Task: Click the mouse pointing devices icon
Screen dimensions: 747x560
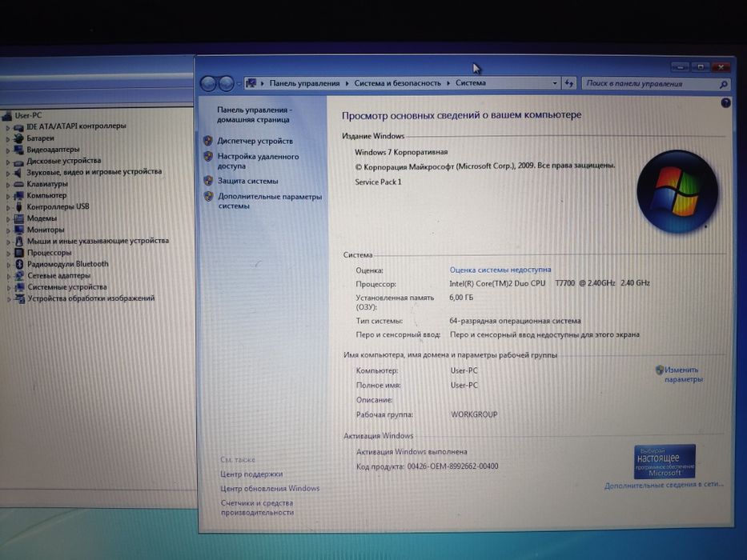Action: pyautogui.click(x=18, y=242)
